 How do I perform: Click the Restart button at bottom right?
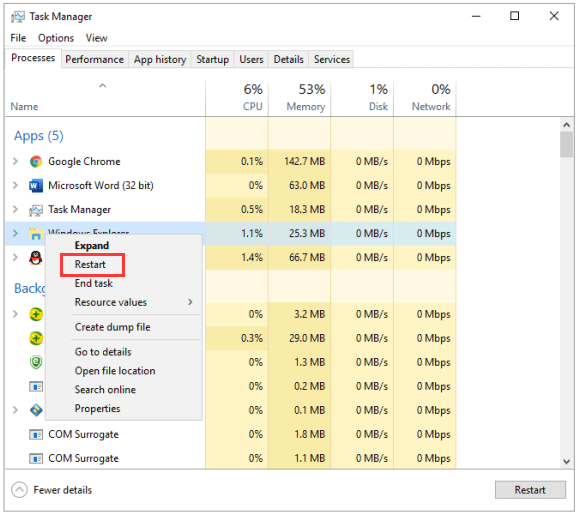(530, 490)
